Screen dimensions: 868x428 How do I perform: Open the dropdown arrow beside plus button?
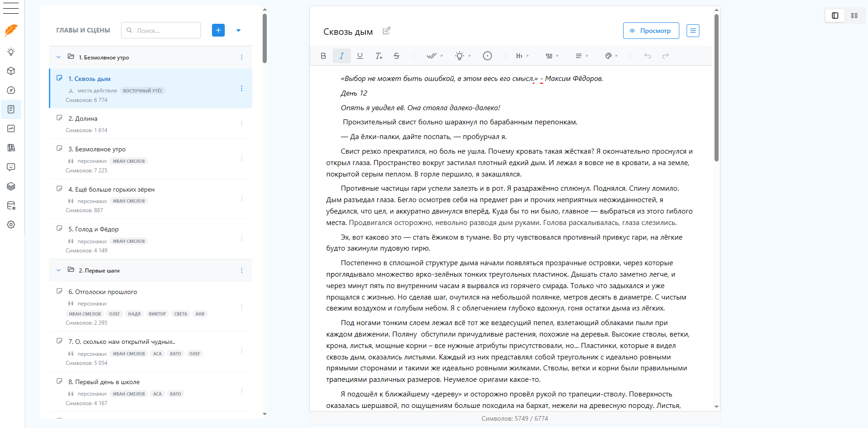(238, 31)
